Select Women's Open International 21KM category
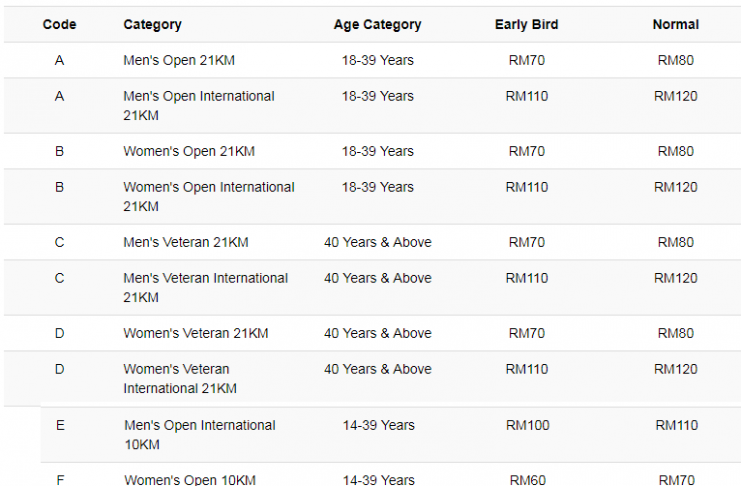The image size is (741, 486). 209,197
